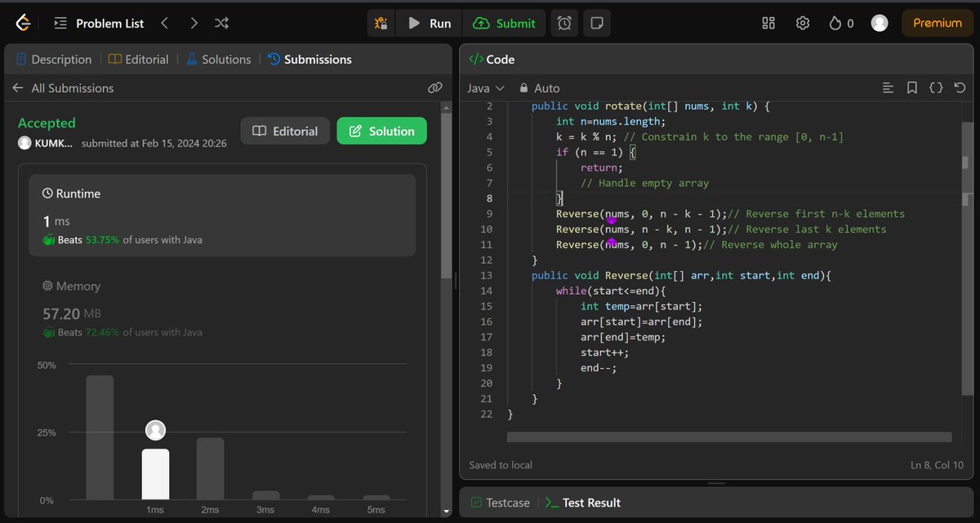Click the 2ms distribution bar
The height and width of the screenshot is (523, 980).
[211, 469]
